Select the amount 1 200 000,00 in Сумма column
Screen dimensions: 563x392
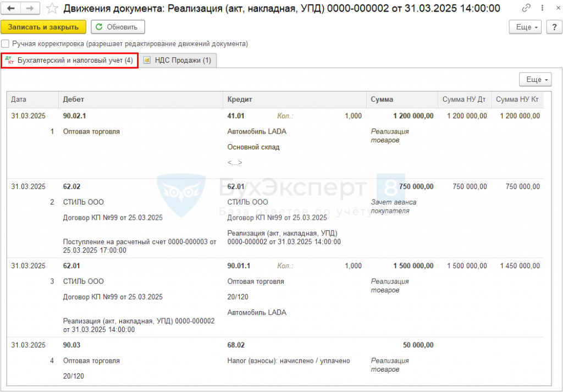413,116
